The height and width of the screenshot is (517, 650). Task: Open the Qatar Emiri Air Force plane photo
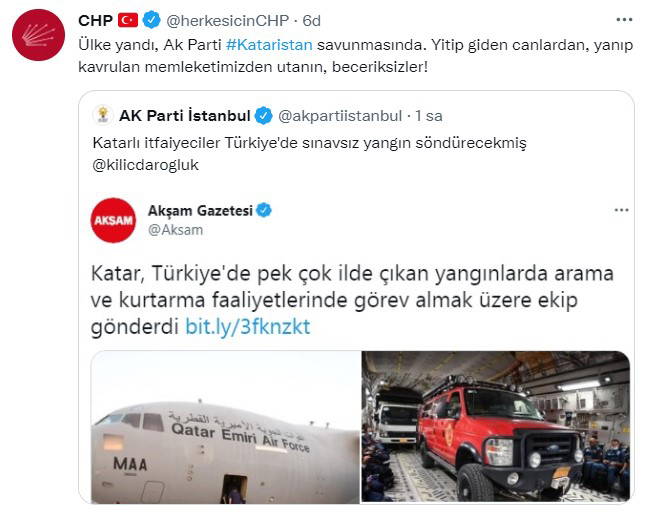(x=226, y=427)
